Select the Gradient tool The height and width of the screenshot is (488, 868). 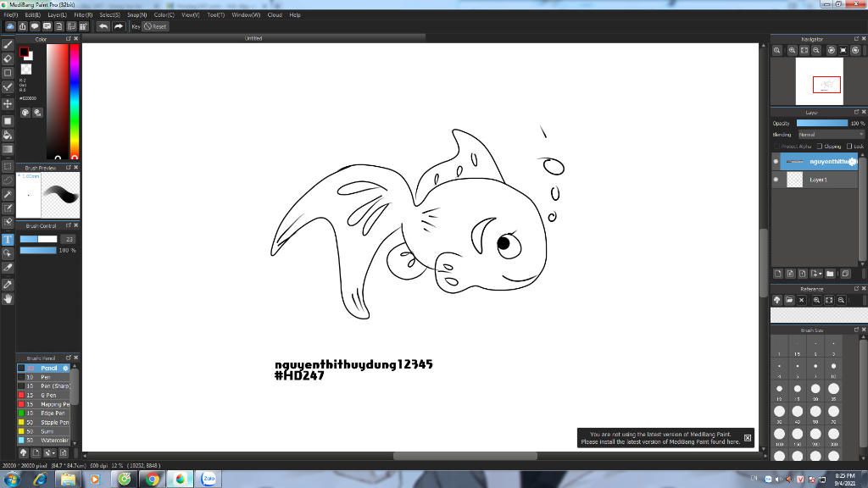[x=8, y=149]
